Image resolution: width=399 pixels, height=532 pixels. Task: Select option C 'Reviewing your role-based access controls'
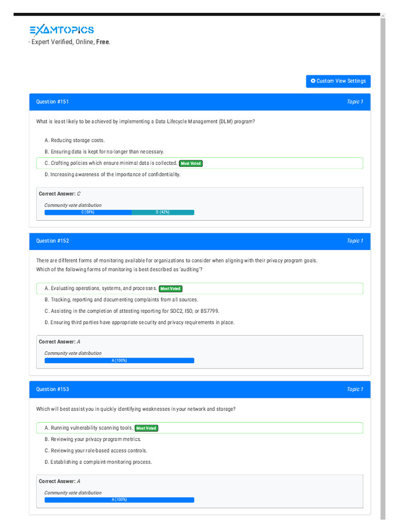tap(96, 451)
